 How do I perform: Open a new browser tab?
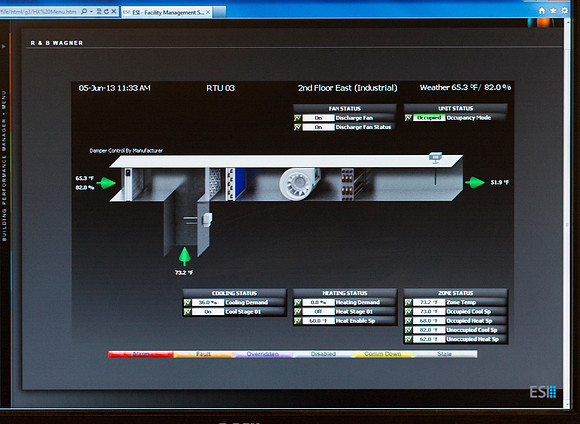coord(219,12)
